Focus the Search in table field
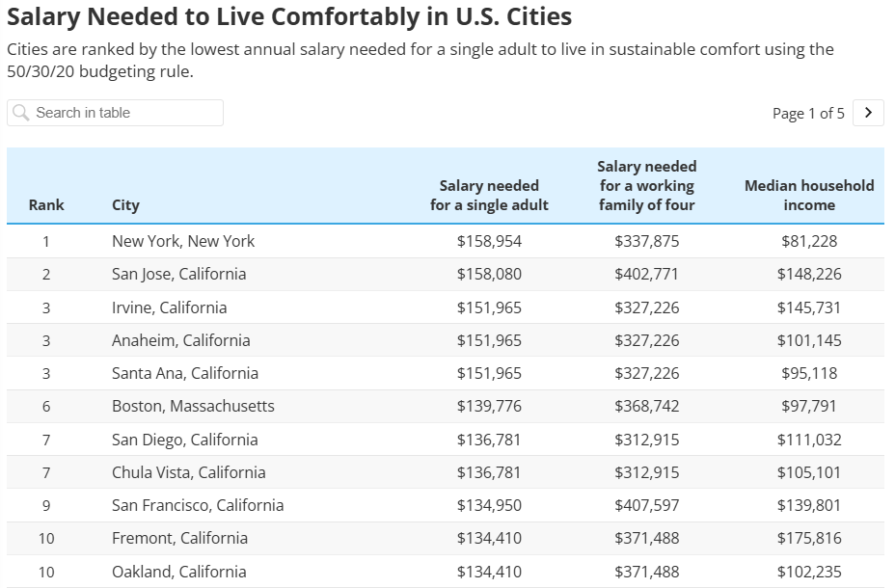Image resolution: width=895 pixels, height=588 pixels. pos(125,113)
